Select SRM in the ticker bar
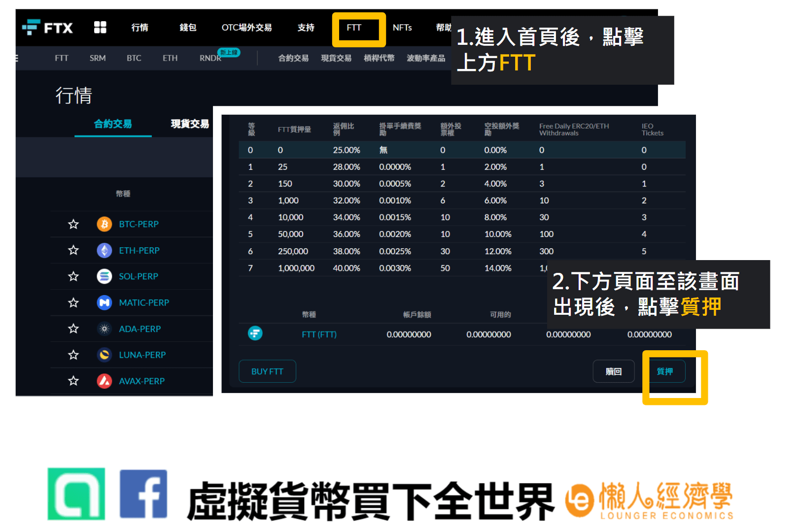 [98, 58]
